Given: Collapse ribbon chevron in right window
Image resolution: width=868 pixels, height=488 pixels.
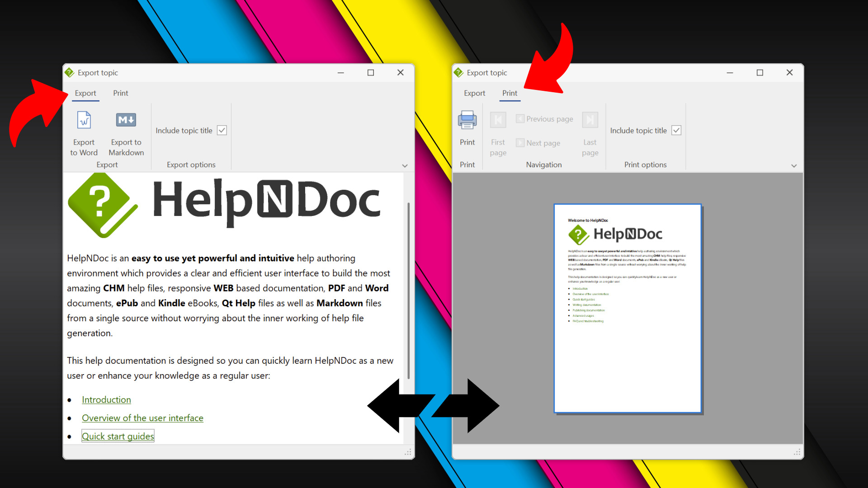Looking at the screenshot, I should click(794, 166).
